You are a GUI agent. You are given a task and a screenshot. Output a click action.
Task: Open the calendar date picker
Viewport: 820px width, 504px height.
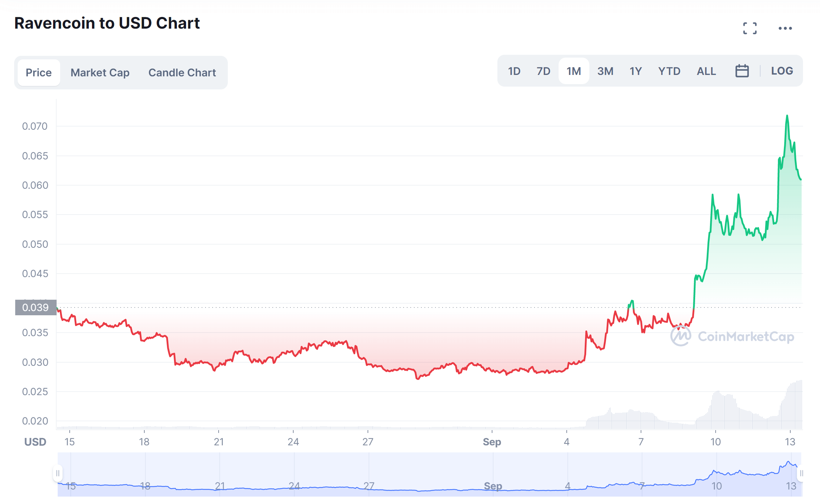coord(742,71)
